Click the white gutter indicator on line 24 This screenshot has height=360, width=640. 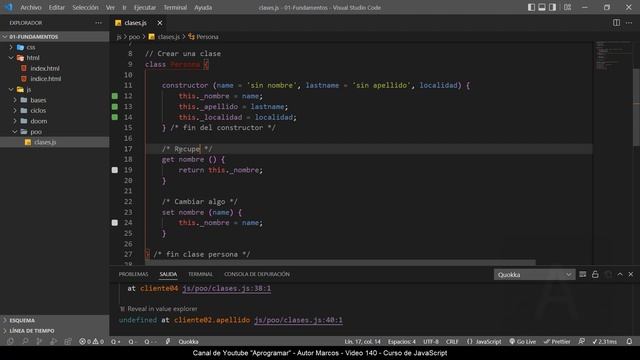click(x=115, y=223)
